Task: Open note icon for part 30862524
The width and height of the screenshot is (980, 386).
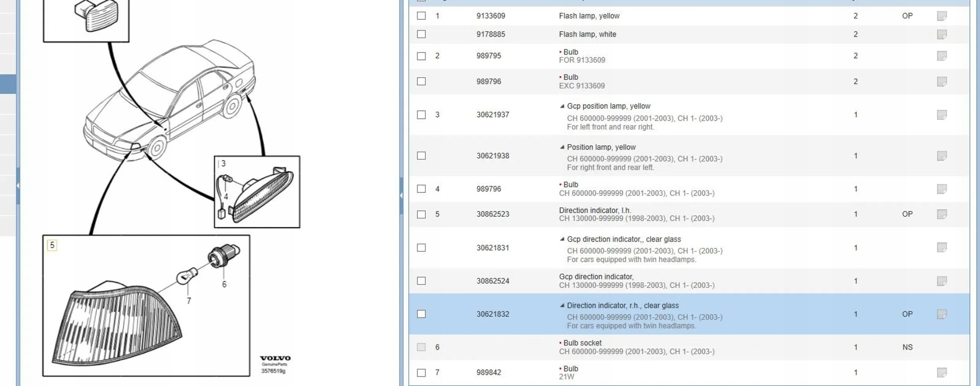Action: 942,281
